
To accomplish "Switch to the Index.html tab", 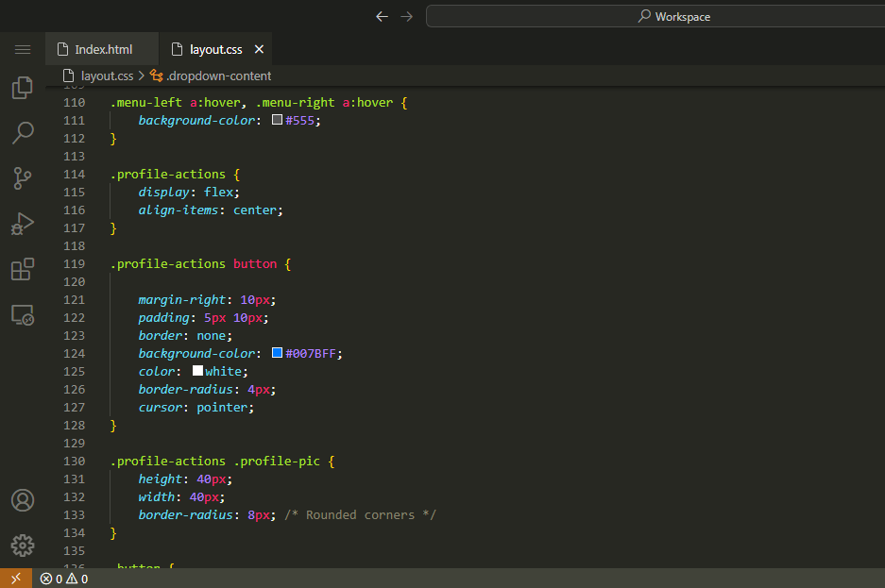I will pyautogui.click(x=103, y=49).
